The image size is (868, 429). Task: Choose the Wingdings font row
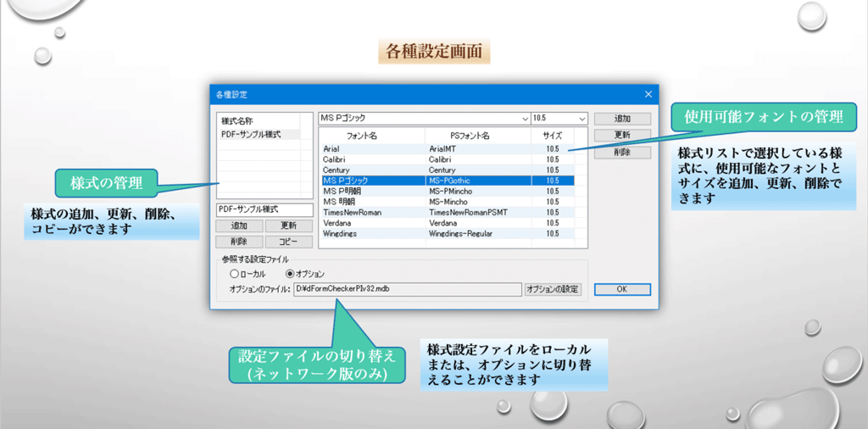pos(373,233)
